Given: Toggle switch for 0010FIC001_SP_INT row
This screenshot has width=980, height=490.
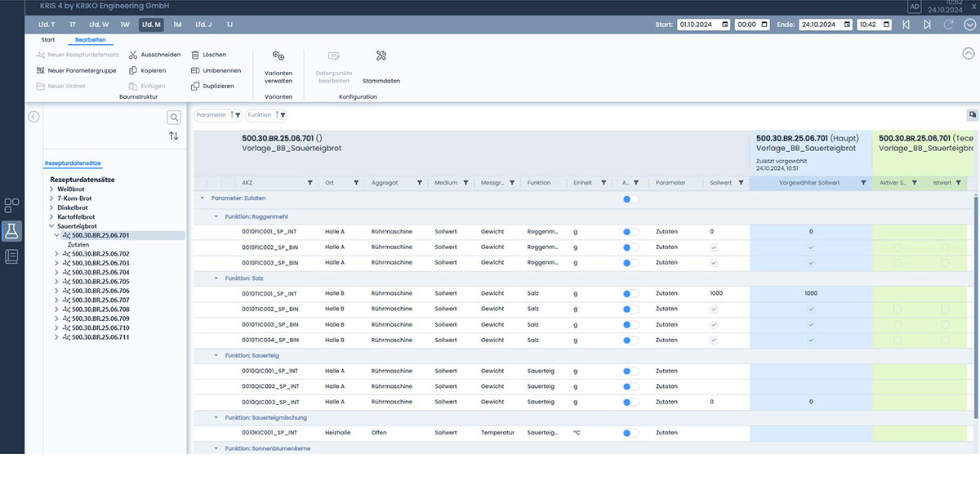Looking at the screenshot, I should click(630, 232).
